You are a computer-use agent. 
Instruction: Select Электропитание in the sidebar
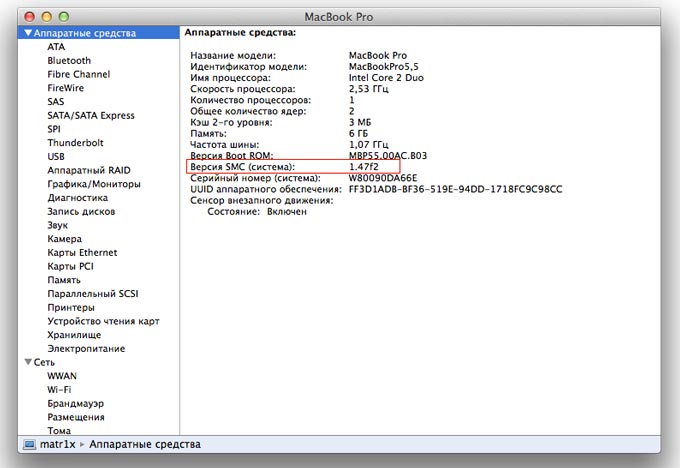(x=86, y=349)
